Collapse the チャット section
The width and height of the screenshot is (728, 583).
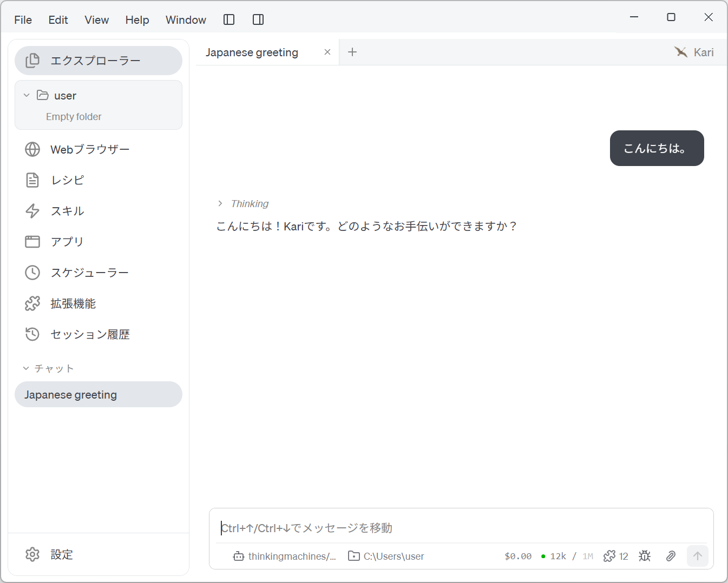(48, 368)
